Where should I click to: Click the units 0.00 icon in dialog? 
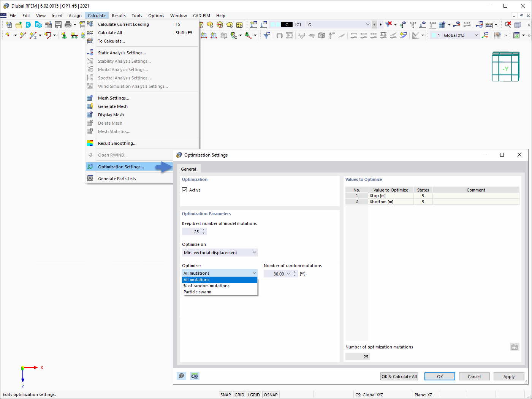195,376
